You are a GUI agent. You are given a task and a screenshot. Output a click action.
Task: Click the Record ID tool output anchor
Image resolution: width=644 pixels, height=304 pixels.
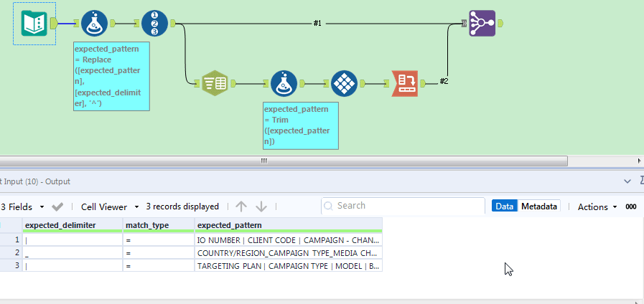pos(173,24)
